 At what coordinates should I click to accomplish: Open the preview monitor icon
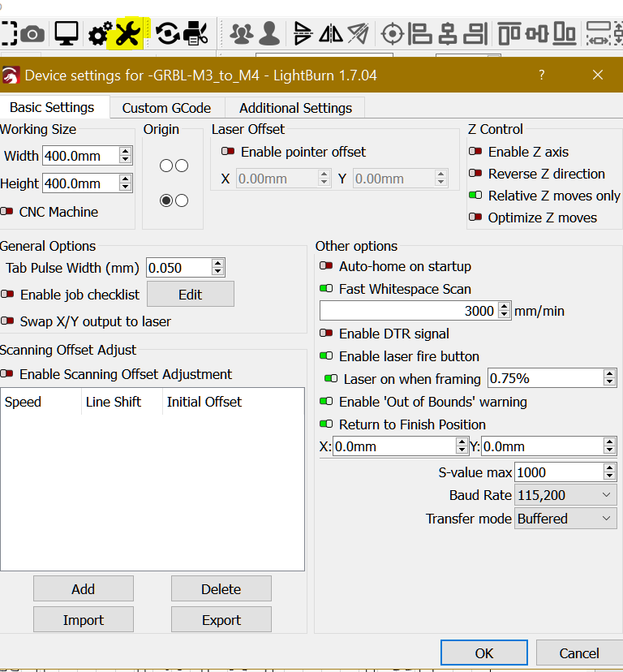tap(67, 33)
